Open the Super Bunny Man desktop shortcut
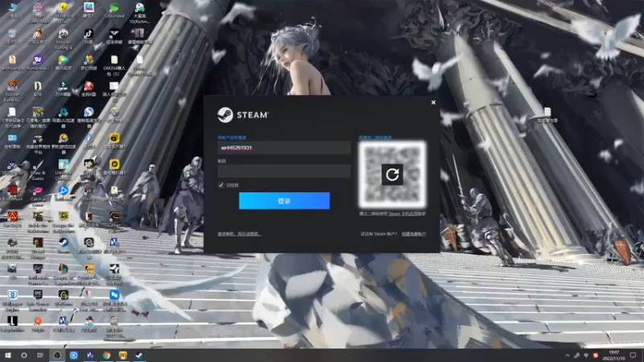 coord(38,12)
